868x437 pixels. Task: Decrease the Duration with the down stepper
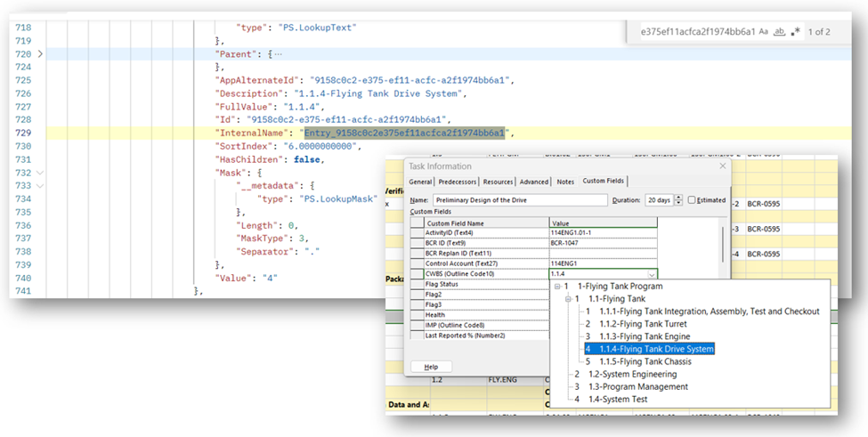[679, 204]
